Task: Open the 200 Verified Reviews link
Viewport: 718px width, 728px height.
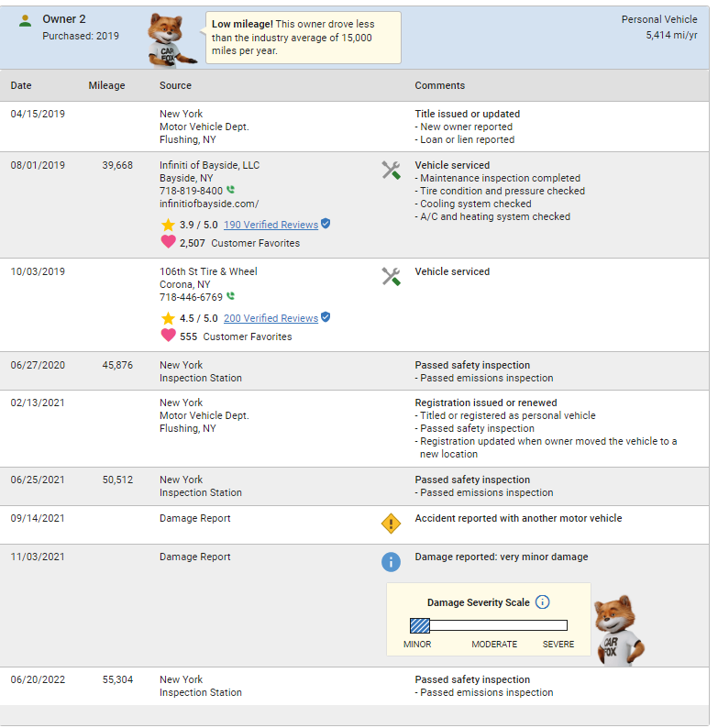Action: point(271,318)
